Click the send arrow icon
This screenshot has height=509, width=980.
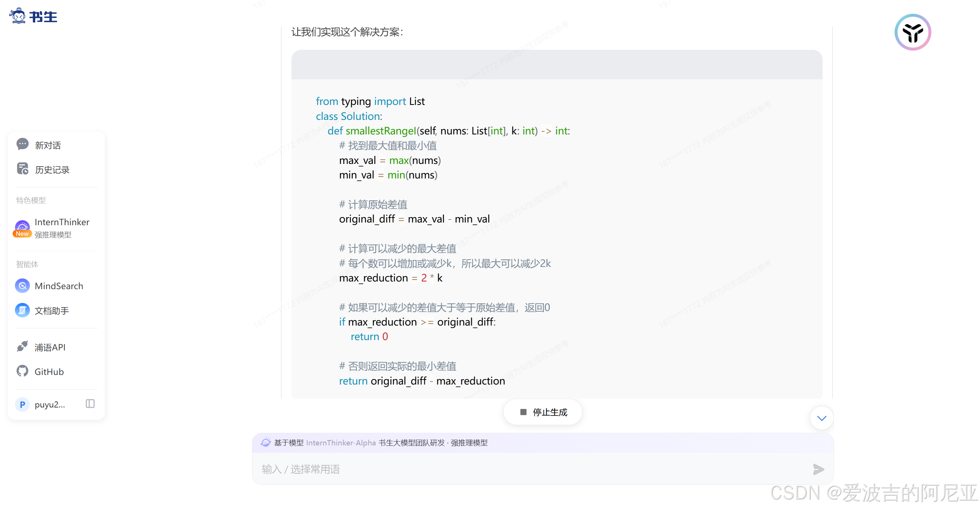[x=818, y=469]
